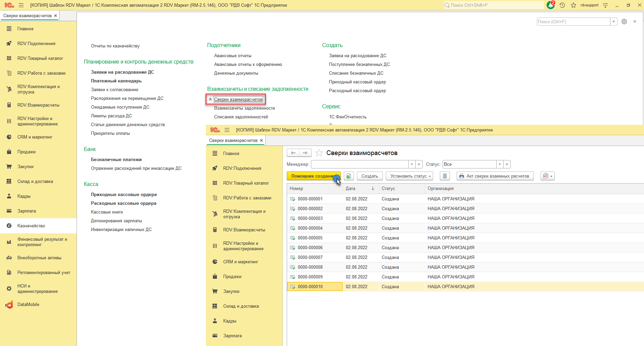The image size is (644, 346).
Task: Select document row 0000-000005
Action: click(x=310, y=238)
